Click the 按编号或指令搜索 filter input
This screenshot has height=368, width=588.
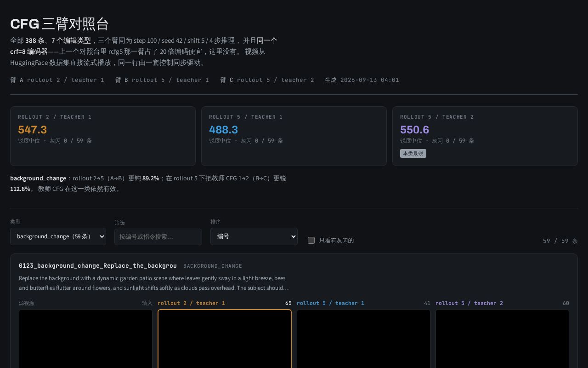(x=158, y=237)
